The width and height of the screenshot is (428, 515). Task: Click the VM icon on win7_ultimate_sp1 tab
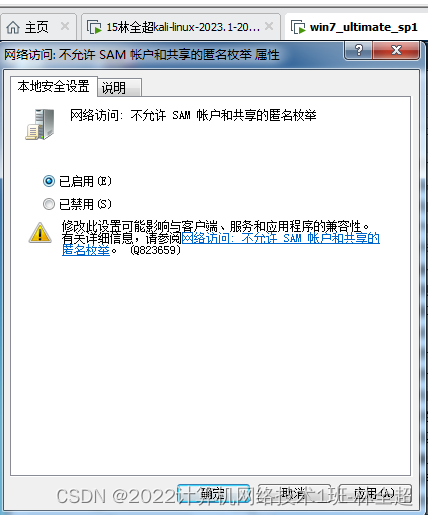pos(298,27)
